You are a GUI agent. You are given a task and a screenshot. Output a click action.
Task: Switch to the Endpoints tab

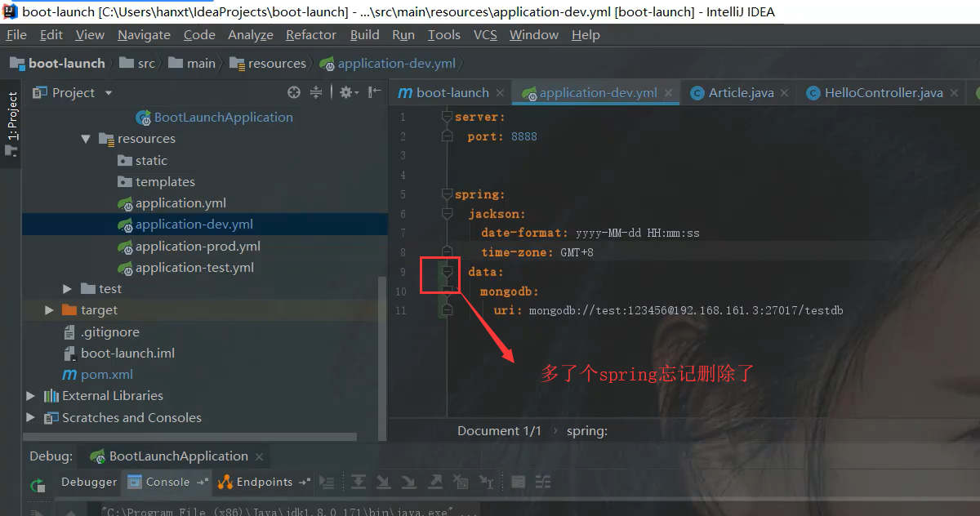(x=265, y=482)
